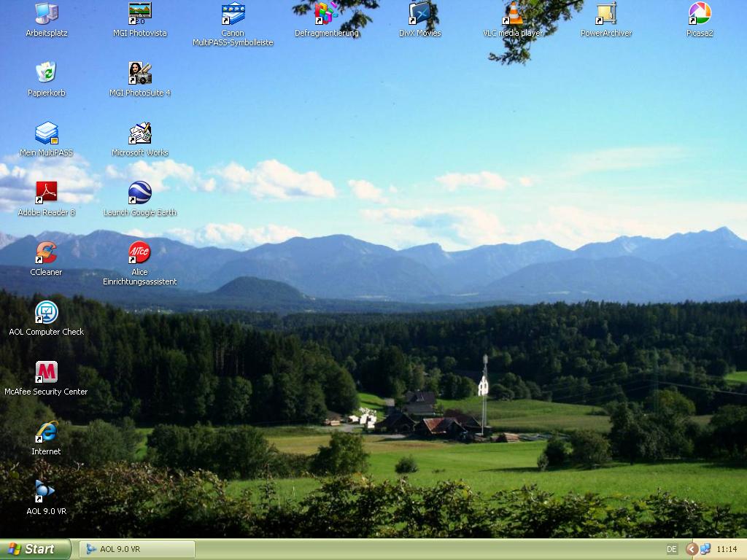Select the AOL Computer Check icon
This screenshot has height=560, width=747.
[46, 312]
